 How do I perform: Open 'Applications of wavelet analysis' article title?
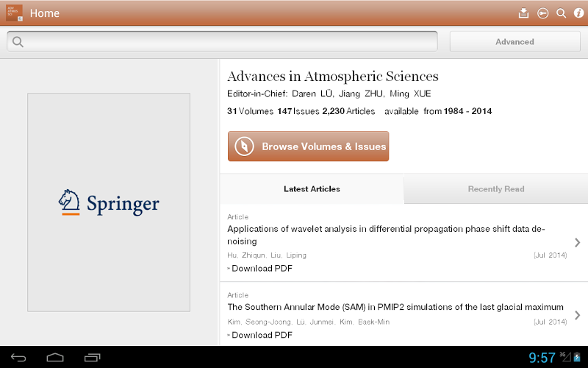coord(387,235)
